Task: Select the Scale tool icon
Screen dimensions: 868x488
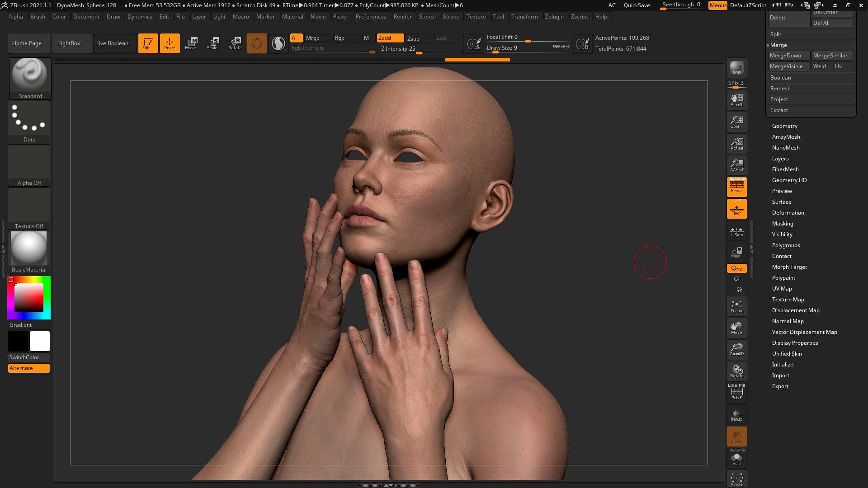Action: 212,43
